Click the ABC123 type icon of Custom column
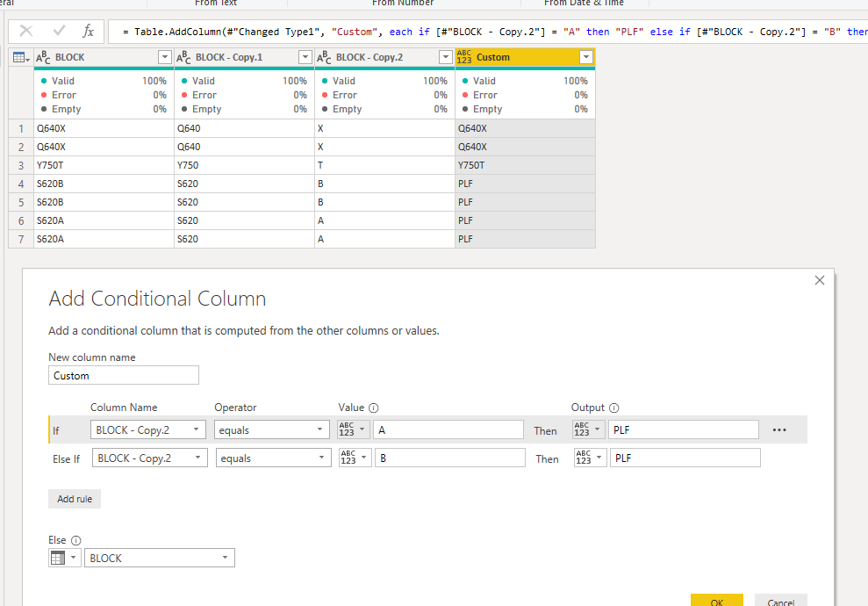The width and height of the screenshot is (868, 606). coord(464,57)
